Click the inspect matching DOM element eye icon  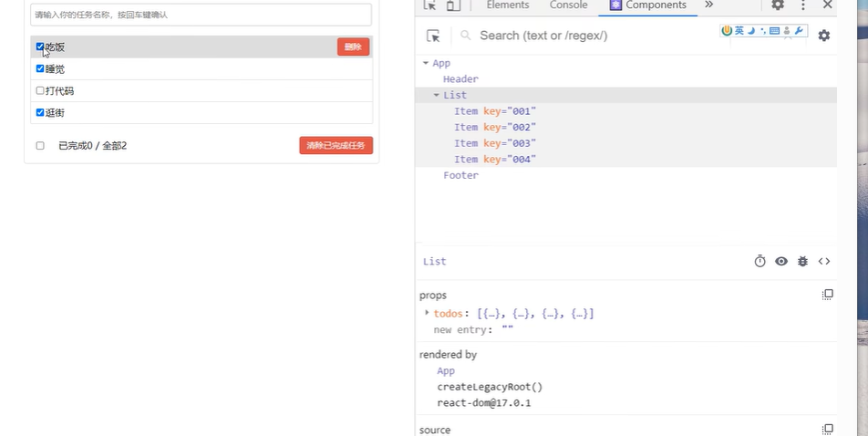(781, 261)
